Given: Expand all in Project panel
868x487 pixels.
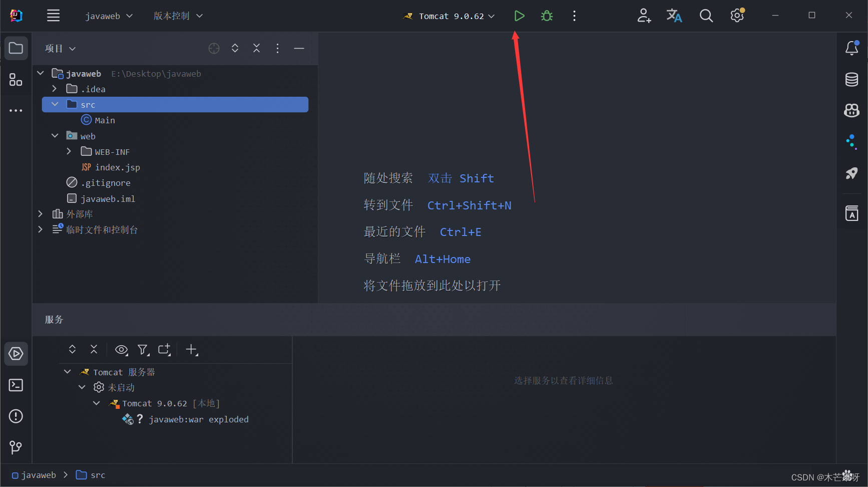Looking at the screenshot, I should click(235, 49).
